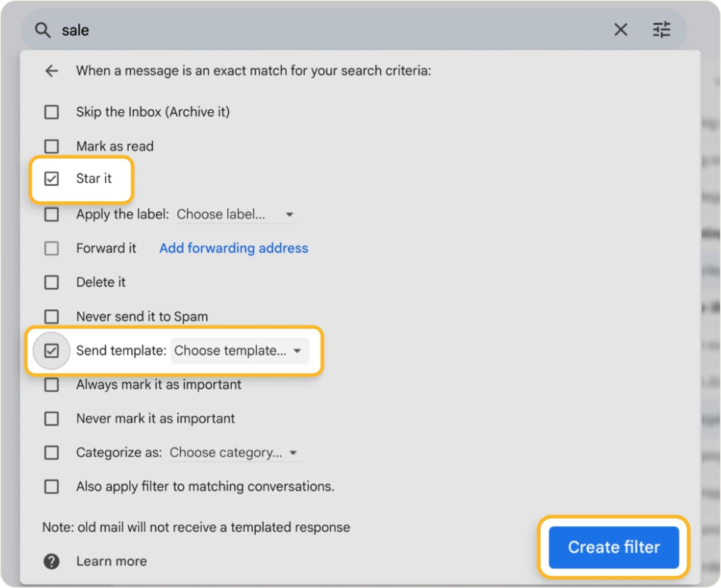Click the help question mark icon
This screenshot has width=721, height=588.
click(x=51, y=561)
